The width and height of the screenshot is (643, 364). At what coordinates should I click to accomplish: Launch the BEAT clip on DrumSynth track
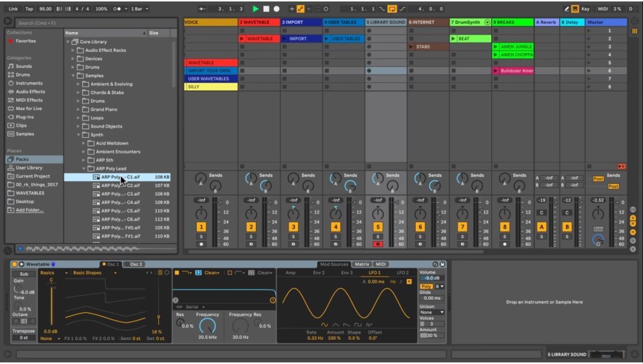453,39
